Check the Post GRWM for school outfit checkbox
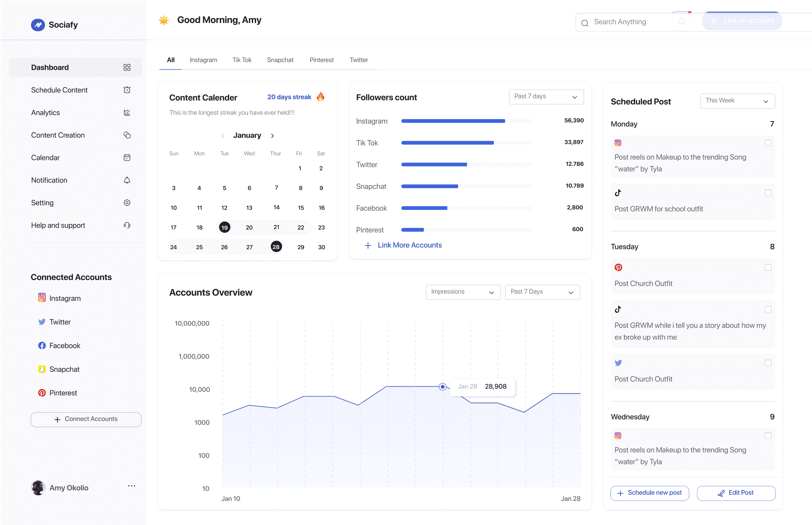This screenshot has height=525, width=812. pos(768,193)
